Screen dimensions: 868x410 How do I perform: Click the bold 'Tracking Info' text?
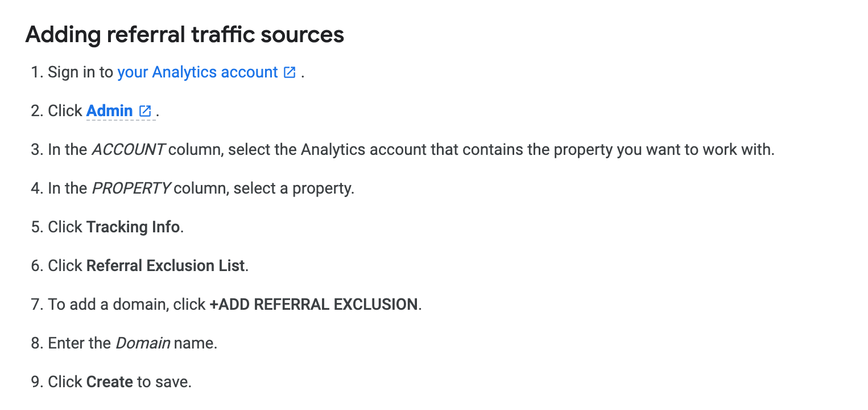tap(133, 227)
